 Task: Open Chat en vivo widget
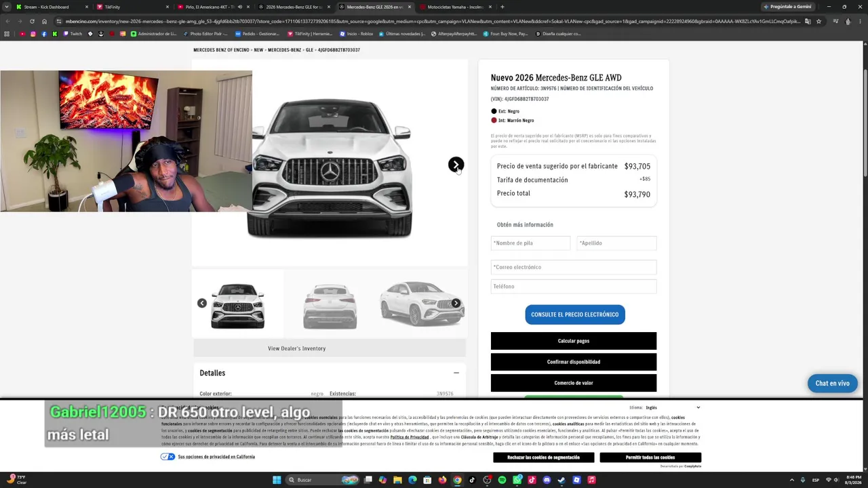pyautogui.click(x=832, y=384)
